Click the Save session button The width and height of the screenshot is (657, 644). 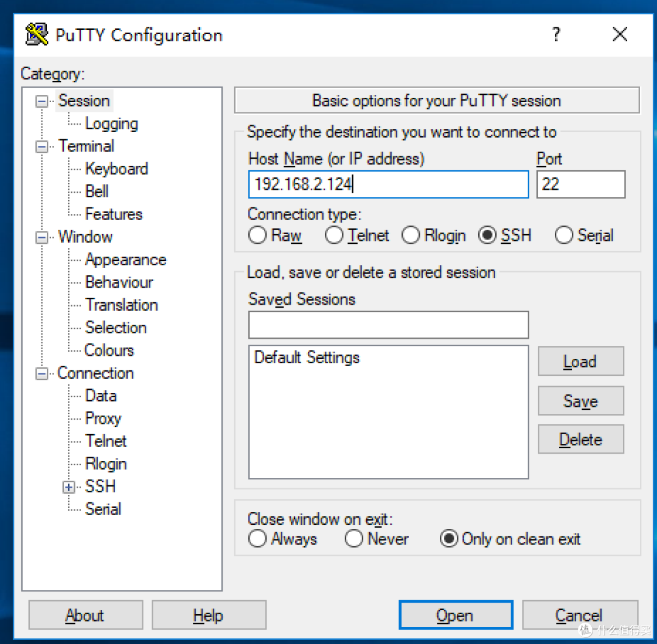coord(581,401)
